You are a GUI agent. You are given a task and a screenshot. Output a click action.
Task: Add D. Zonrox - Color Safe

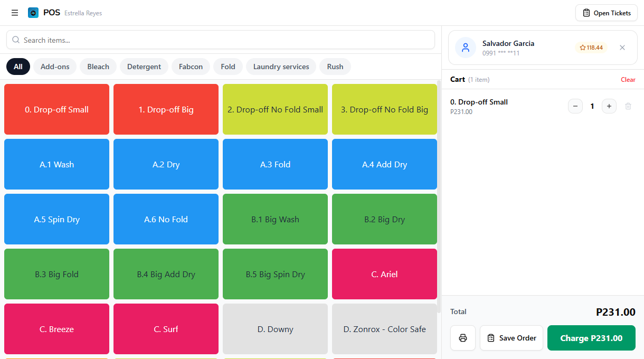384,329
